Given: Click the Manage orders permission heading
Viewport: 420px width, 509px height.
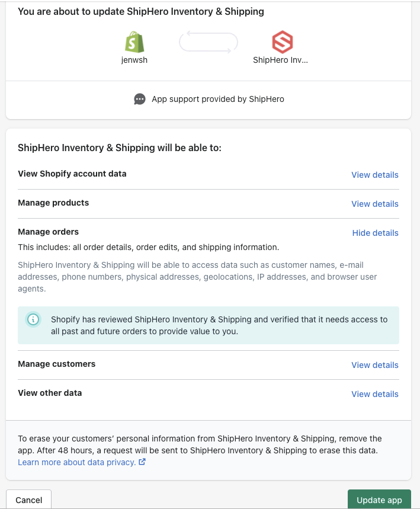Looking at the screenshot, I should coord(49,232).
